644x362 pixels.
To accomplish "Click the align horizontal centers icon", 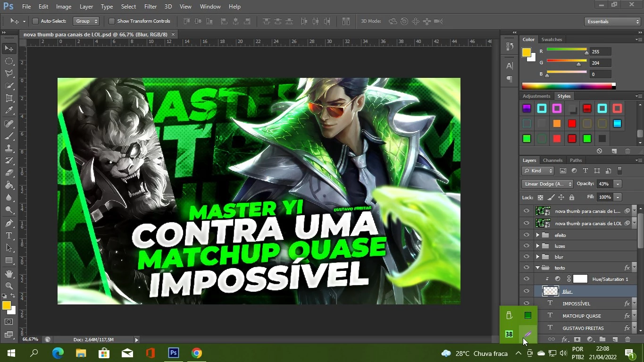I will (235, 21).
